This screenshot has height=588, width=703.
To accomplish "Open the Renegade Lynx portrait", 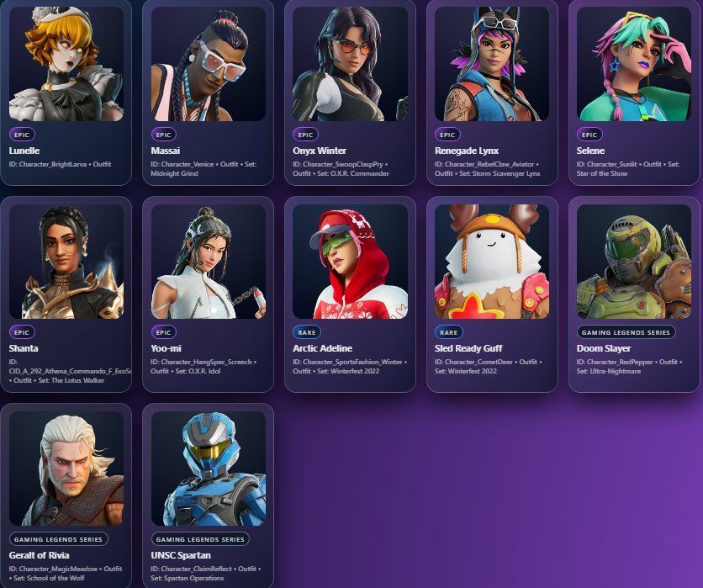I will [x=492, y=64].
